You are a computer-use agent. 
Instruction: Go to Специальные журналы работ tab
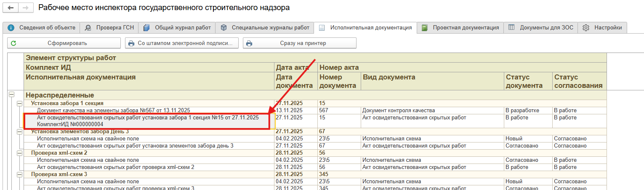pyautogui.click(x=265, y=28)
